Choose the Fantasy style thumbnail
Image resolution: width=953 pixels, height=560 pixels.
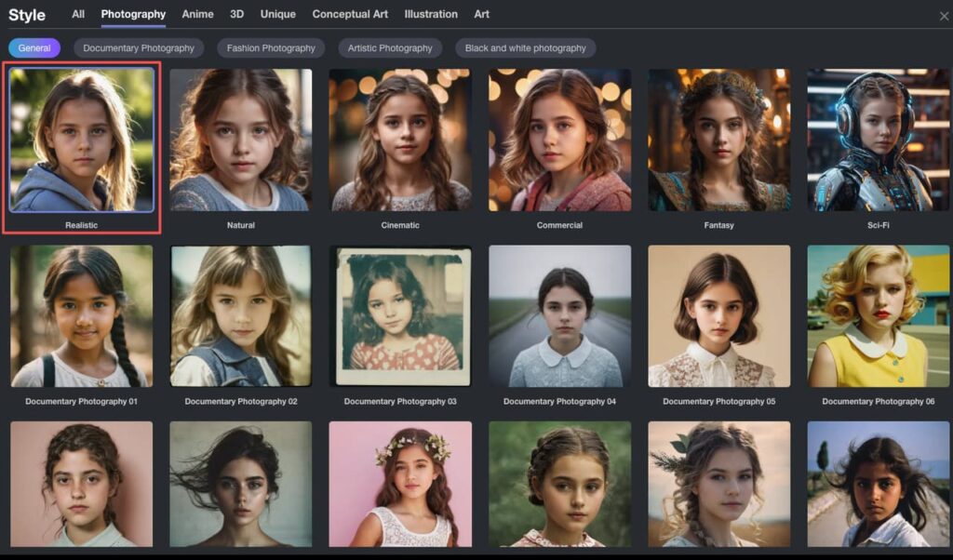tap(719, 140)
